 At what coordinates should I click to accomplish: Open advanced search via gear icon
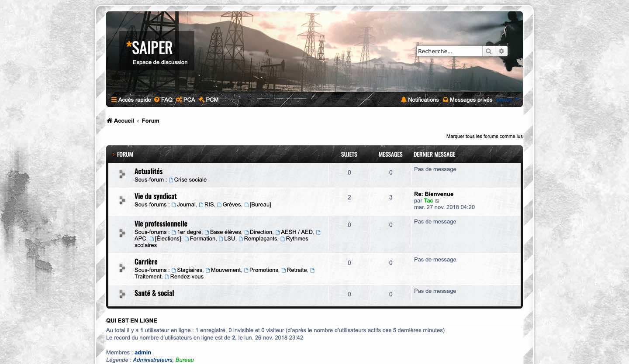(x=501, y=52)
